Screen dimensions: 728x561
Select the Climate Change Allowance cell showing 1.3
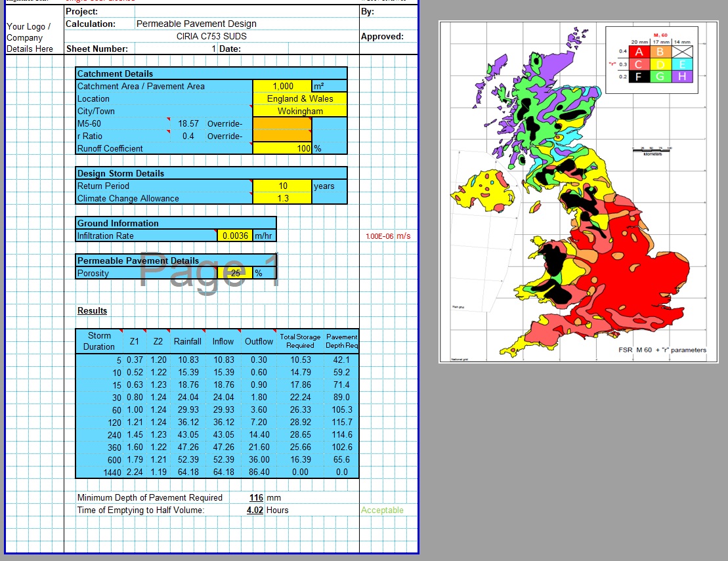point(282,197)
